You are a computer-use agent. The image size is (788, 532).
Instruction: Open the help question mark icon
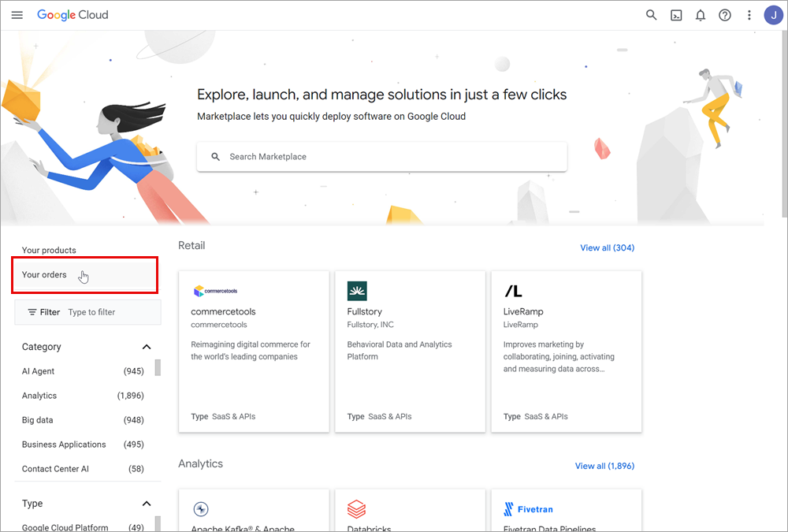724,15
